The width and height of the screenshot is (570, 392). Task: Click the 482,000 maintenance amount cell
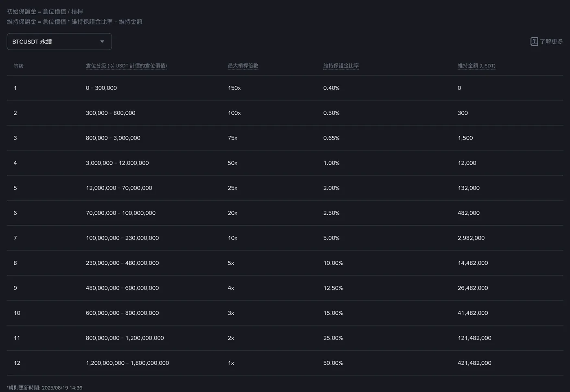click(x=469, y=213)
